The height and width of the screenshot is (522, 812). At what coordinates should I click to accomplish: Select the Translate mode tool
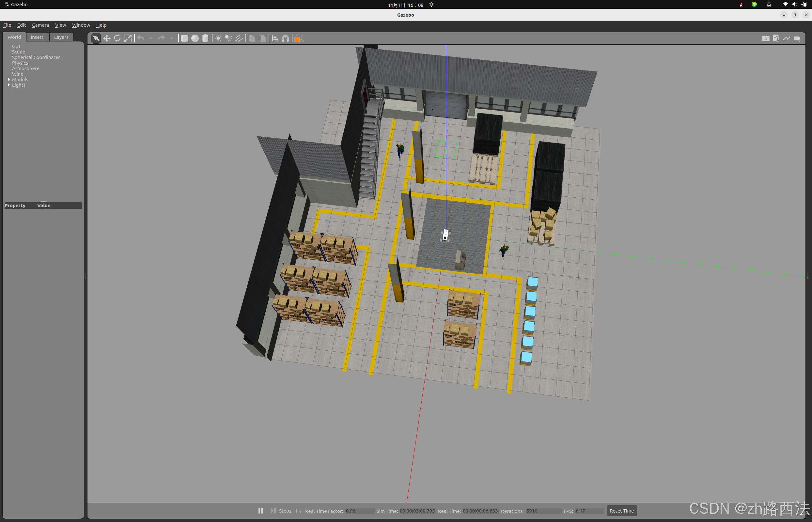pyautogui.click(x=107, y=38)
